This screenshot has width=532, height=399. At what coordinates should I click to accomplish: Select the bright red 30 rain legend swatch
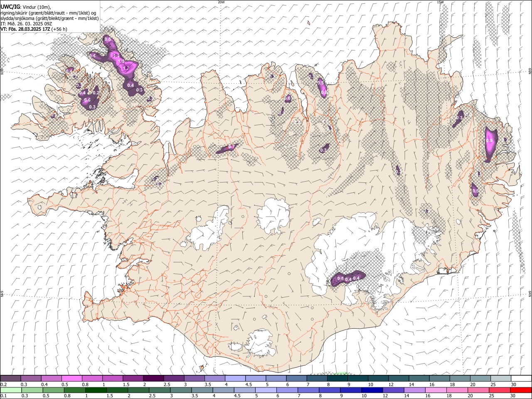pos(521,390)
